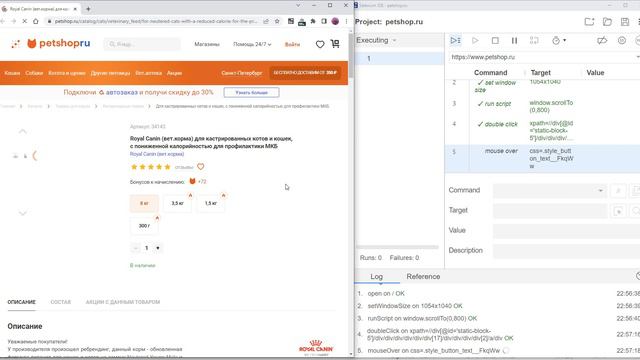Open АКЦИИ С ДАННЫМ ТОВАРОМ tab
The width and height of the screenshot is (640, 360).
click(123, 302)
